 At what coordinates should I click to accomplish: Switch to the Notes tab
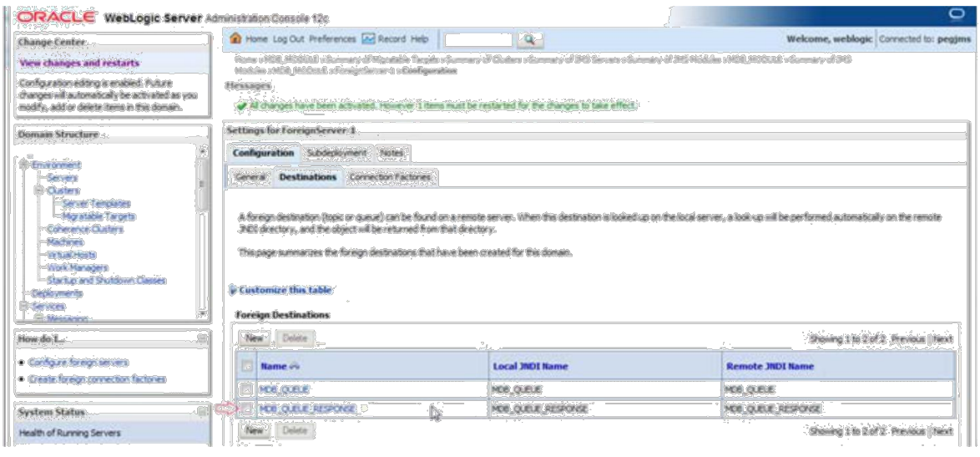click(x=391, y=153)
